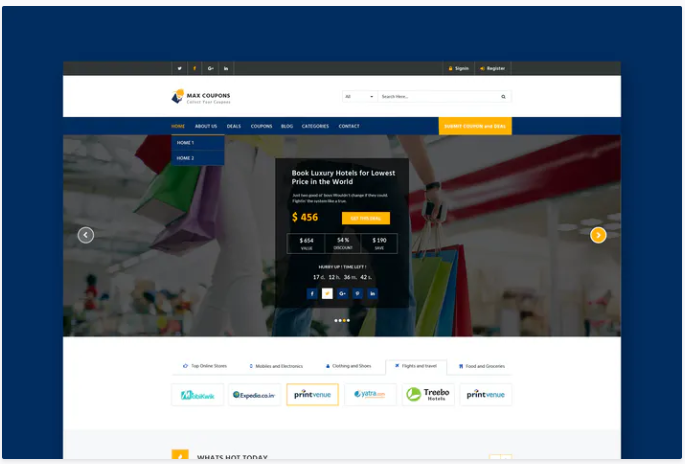Open the Google Plus link in top bar
Screen dimensions: 685x464
(x=210, y=68)
